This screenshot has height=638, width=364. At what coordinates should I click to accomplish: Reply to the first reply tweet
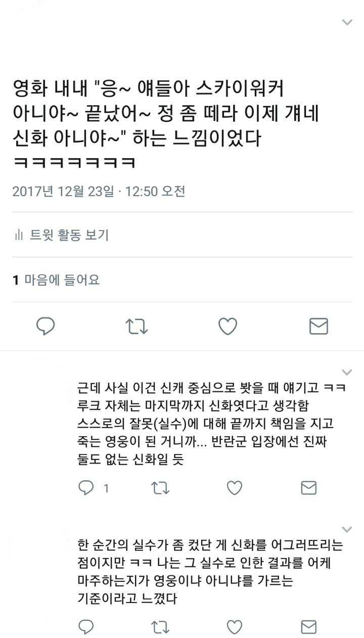point(86,488)
